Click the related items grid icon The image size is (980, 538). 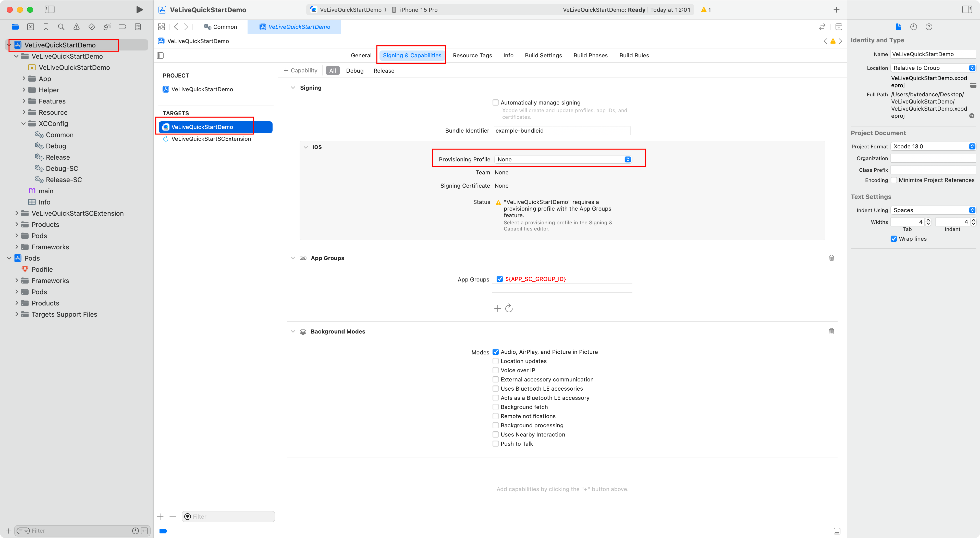[162, 27]
